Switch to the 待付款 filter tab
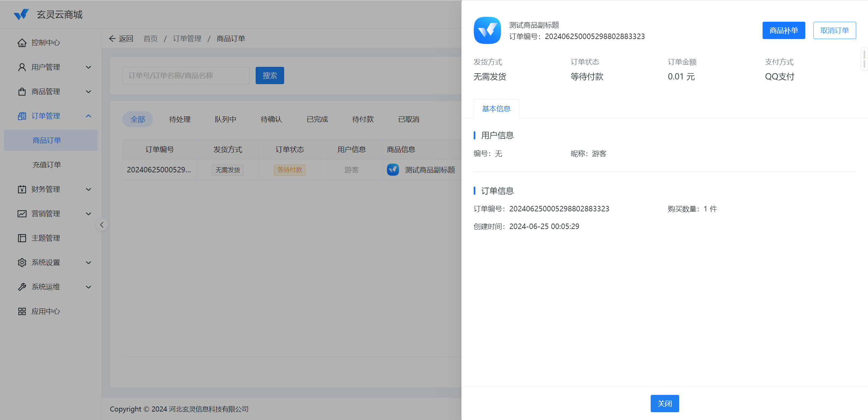 363,119
